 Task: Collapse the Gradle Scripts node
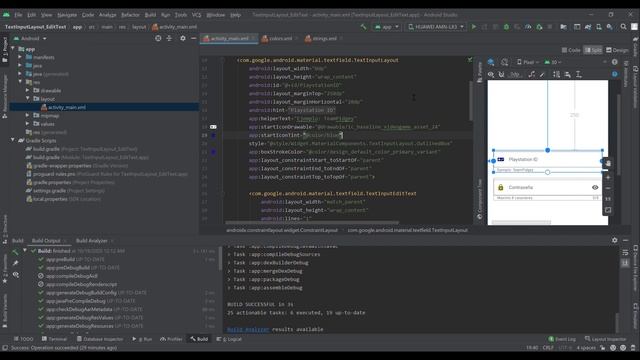(x=13, y=140)
